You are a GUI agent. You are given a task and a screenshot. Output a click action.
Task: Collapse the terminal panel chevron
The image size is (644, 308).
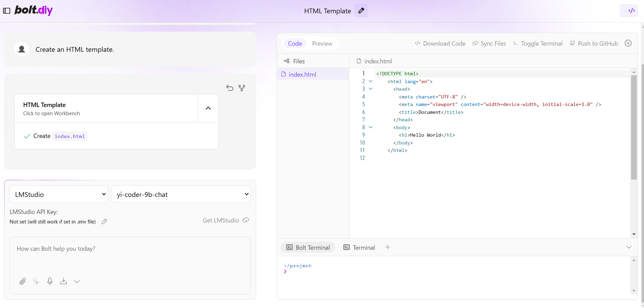[629, 247]
